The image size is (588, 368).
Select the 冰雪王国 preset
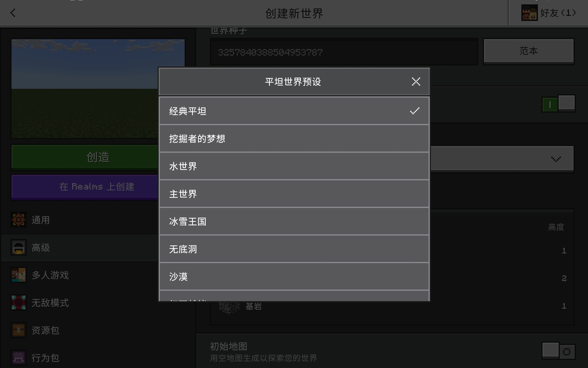[x=294, y=221]
